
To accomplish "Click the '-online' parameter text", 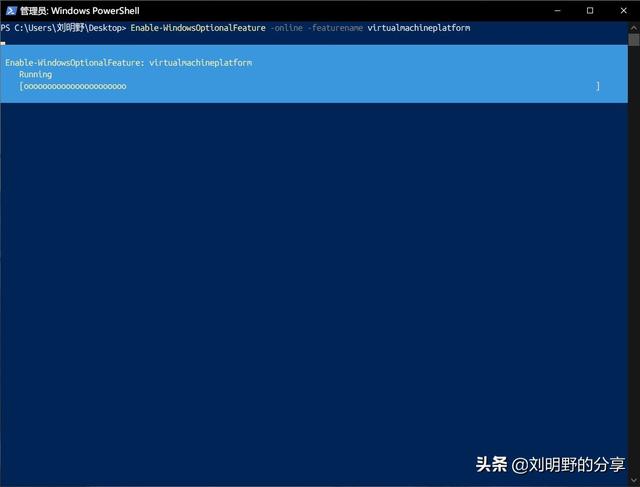I will pos(287,28).
